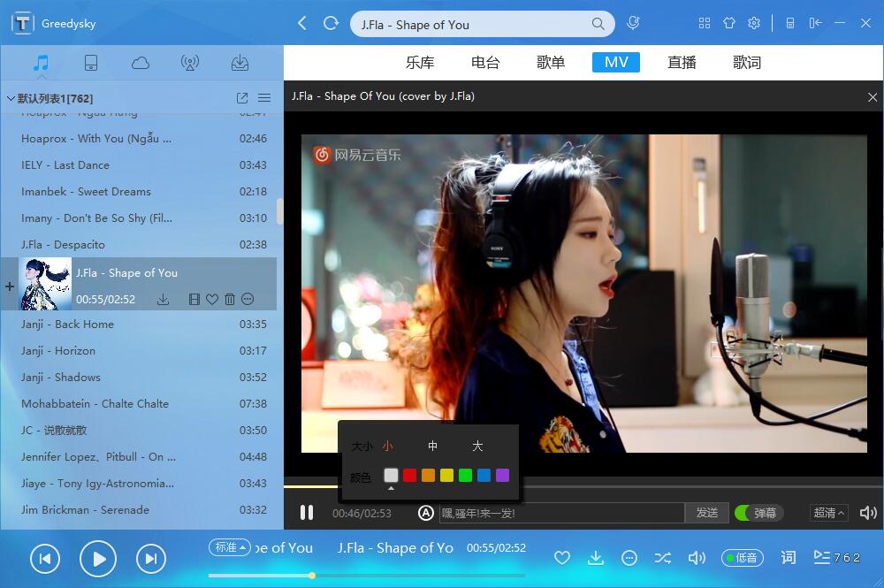Click the 发送 send button
The image size is (884, 588).
pyautogui.click(x=706, y=513)
